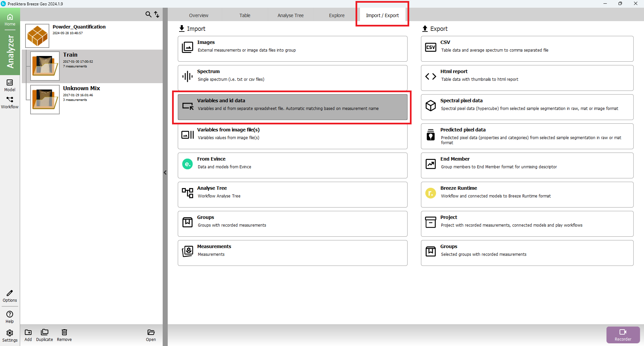
Task: Add a new group
Action: click(x=28, y=335)
